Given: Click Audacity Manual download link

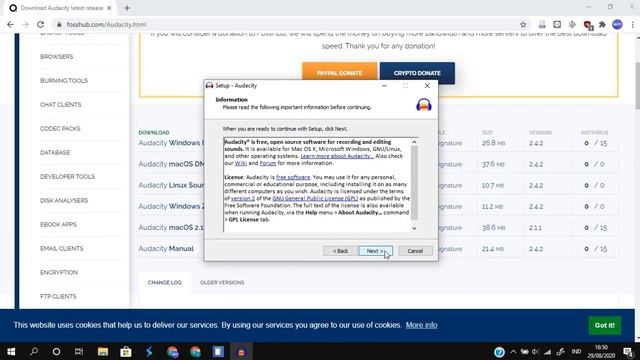Looking at the screenshot, I should tap(166, 249).
